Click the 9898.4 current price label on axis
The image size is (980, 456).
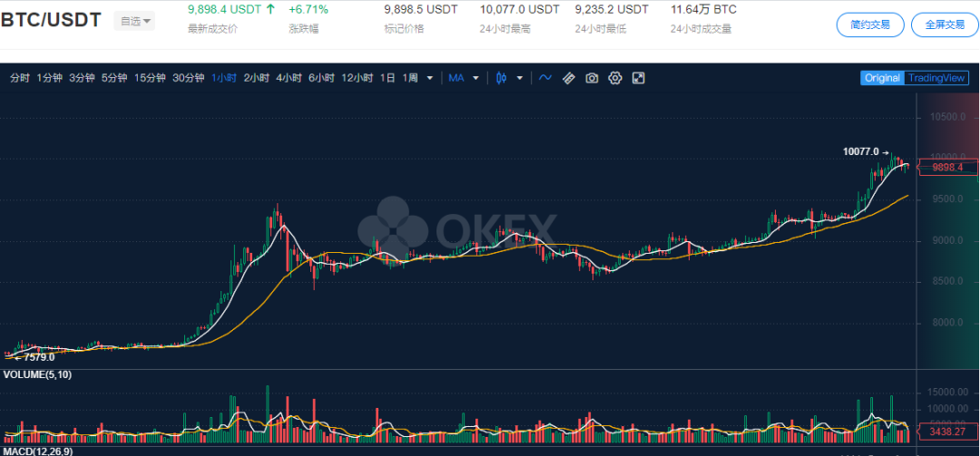(948, 167)
